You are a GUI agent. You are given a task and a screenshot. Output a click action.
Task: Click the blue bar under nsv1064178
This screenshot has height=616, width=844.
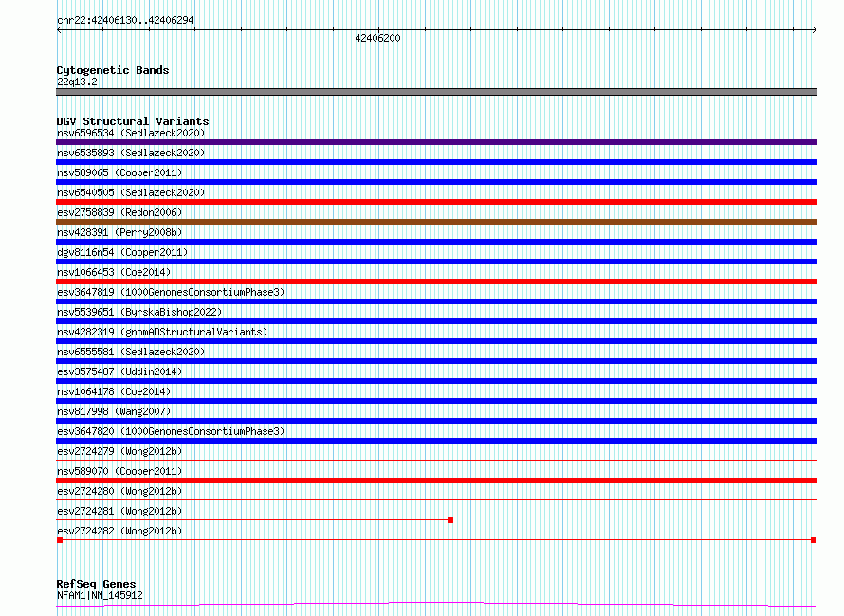tap(436, 401)
